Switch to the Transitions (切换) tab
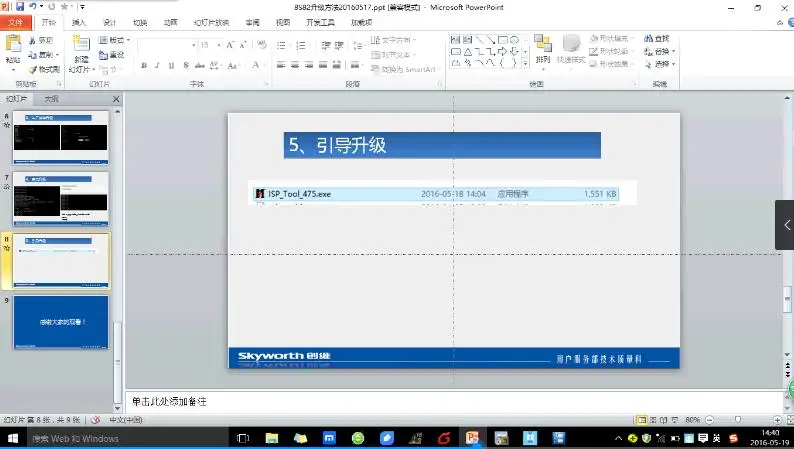794x449 pixels. tap(140, 22)
